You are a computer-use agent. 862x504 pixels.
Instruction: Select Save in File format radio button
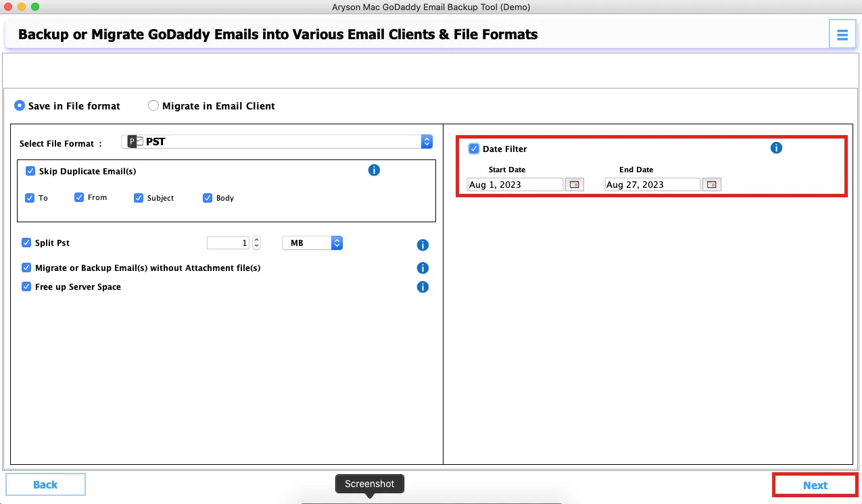(20, 105)
